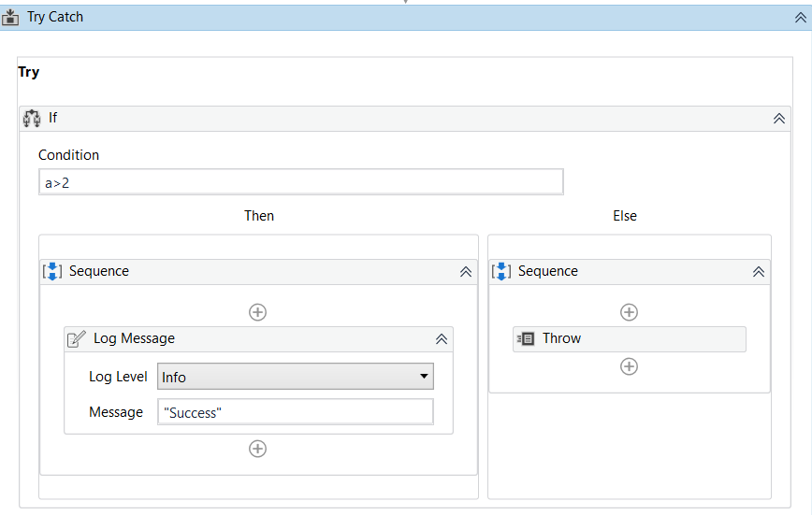Image resolution: width=812 pixels, height=515 pixels.
Task: Click the Try Catch activity icon
Action: 12,17
